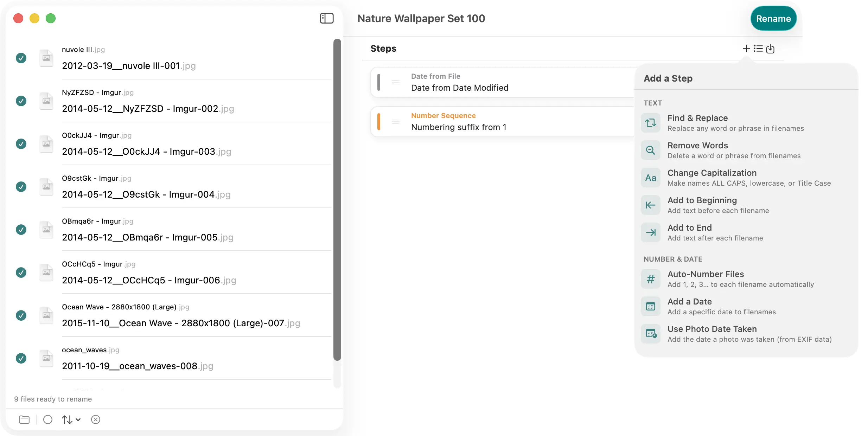Image resolution: width=868 pixels, height=436 pixels.
Task: Click the drag handle of Number Sequence step
Action: click(396, 122)
